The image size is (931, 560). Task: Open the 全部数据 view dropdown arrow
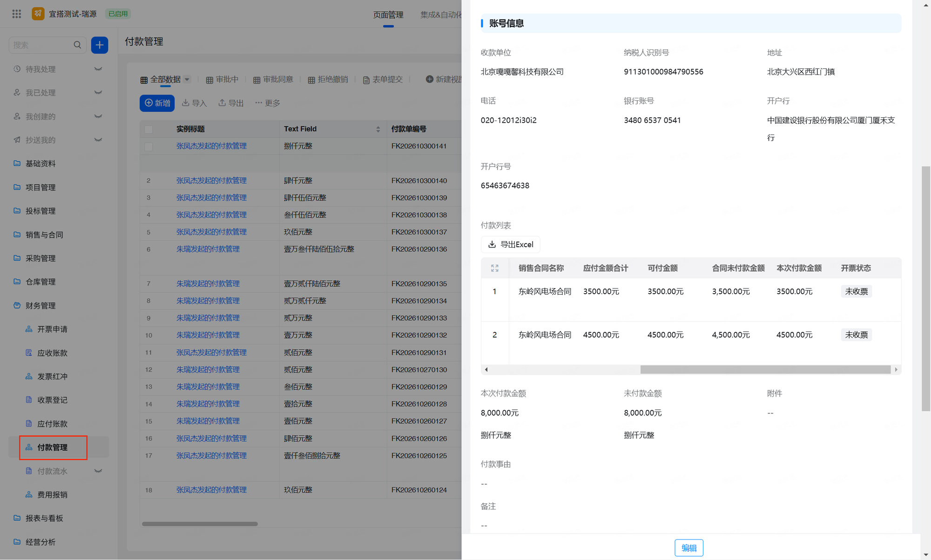coord(187,79)
